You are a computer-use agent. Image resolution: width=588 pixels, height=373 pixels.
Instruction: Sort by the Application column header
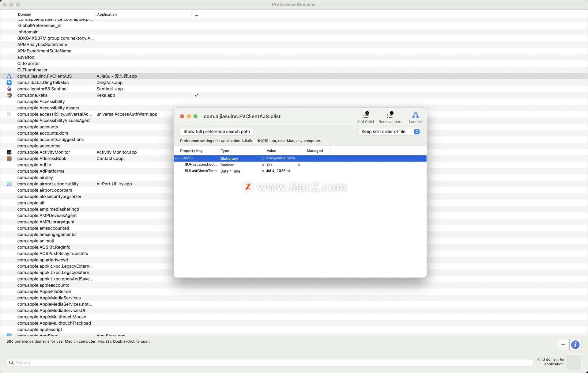(143, 14)
